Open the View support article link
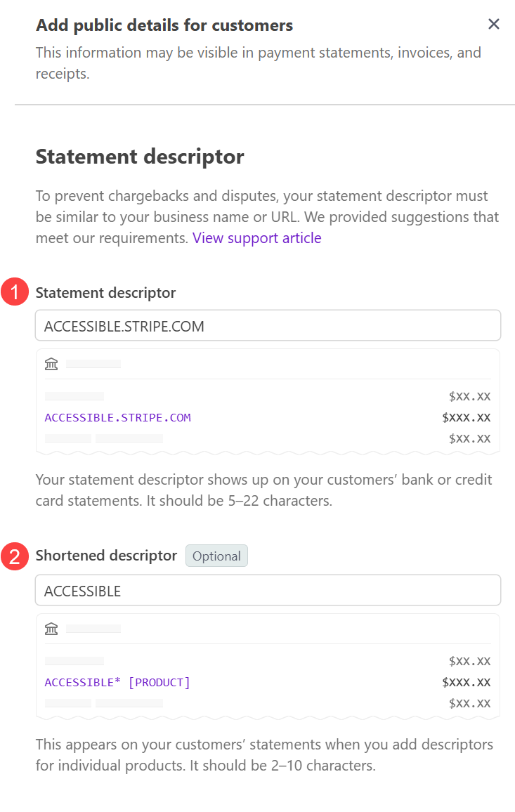Screen dimensions: 515x812 [257, 238]
